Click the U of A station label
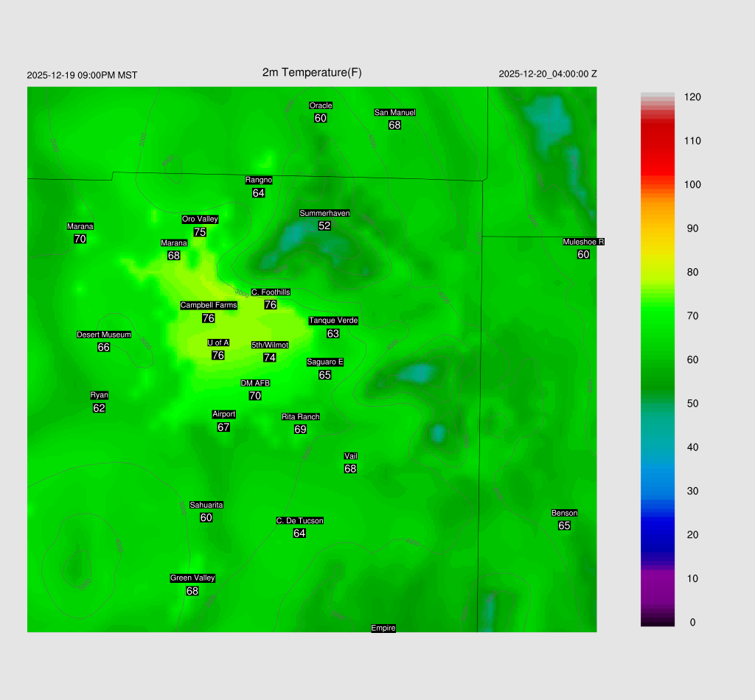 (x=218, y=343)
